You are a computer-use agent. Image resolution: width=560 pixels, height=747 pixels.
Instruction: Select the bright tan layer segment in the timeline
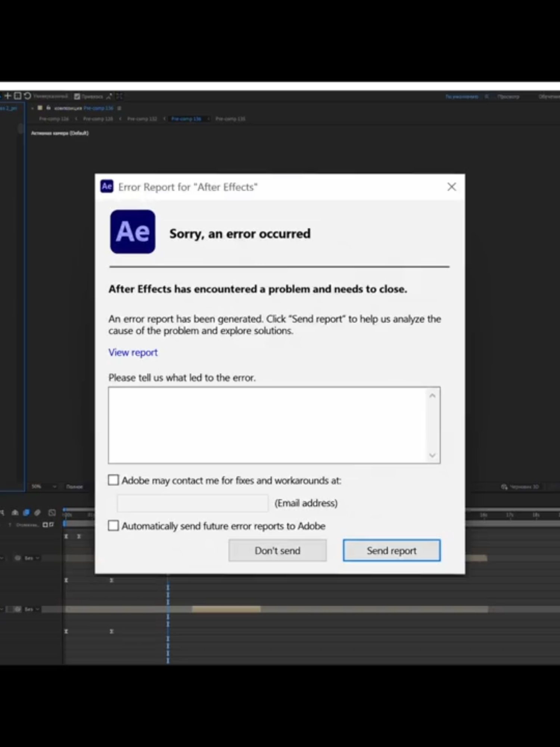[x=226, y=609]
